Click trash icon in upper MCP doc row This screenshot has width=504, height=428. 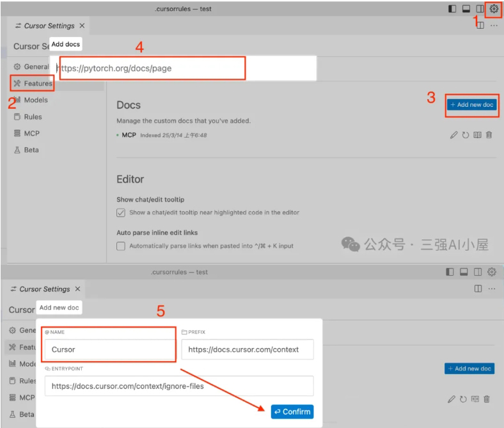coord(489,136)
